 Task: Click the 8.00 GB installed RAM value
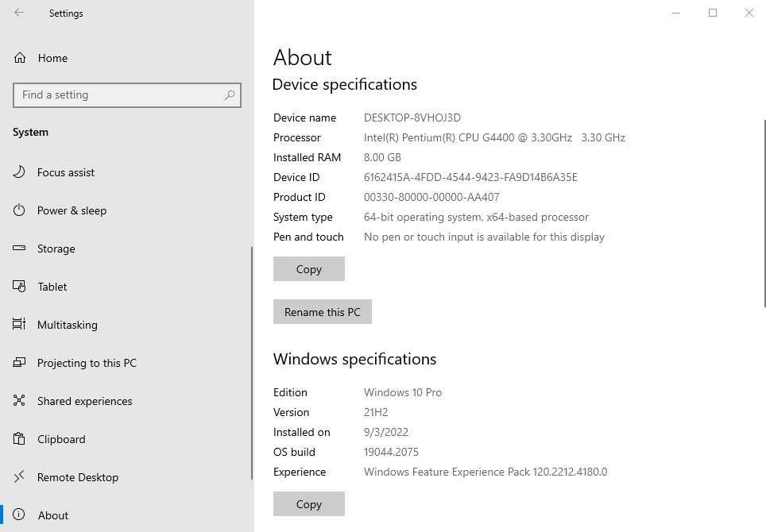click(x=382, y=157)
